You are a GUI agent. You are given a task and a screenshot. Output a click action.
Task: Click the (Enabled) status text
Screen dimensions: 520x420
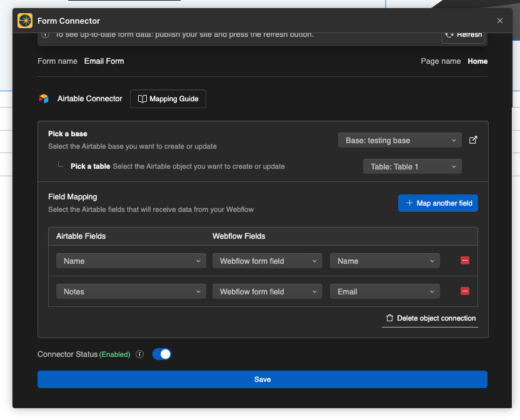pos(115,354)
